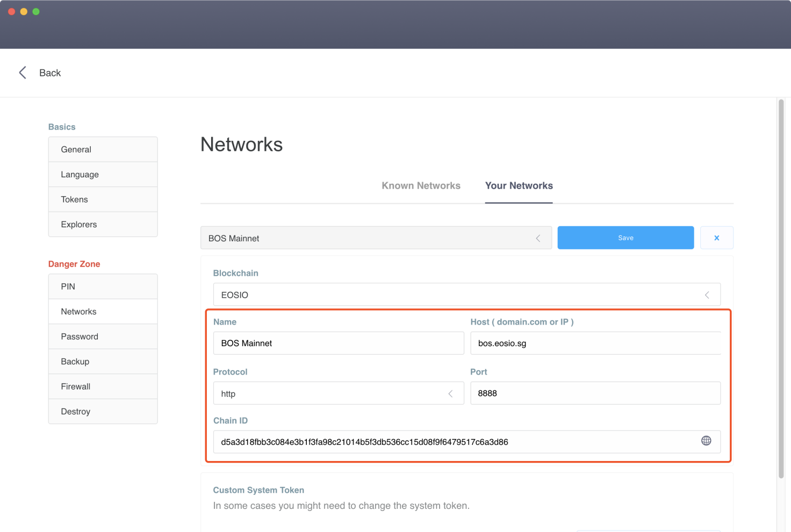Select Destroy in Danger Zone
791x532 pixels.
click(x=103, y=412)
